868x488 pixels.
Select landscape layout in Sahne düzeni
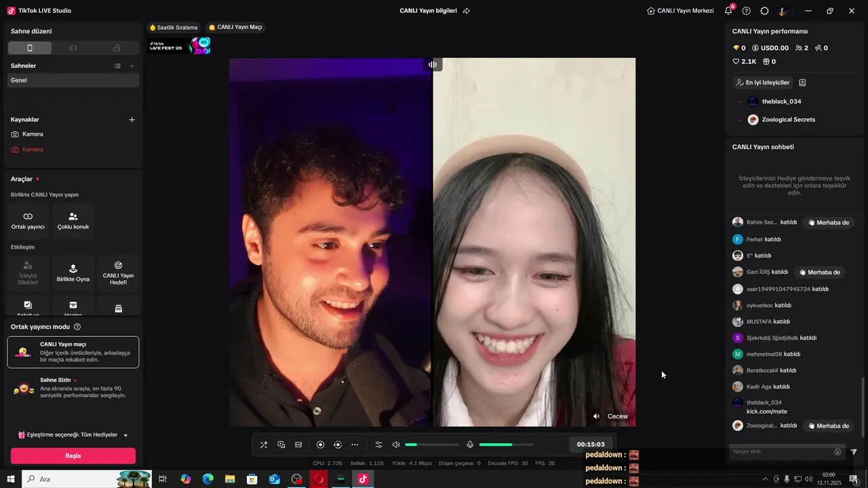pyautogui.click(x=73, y=48)
